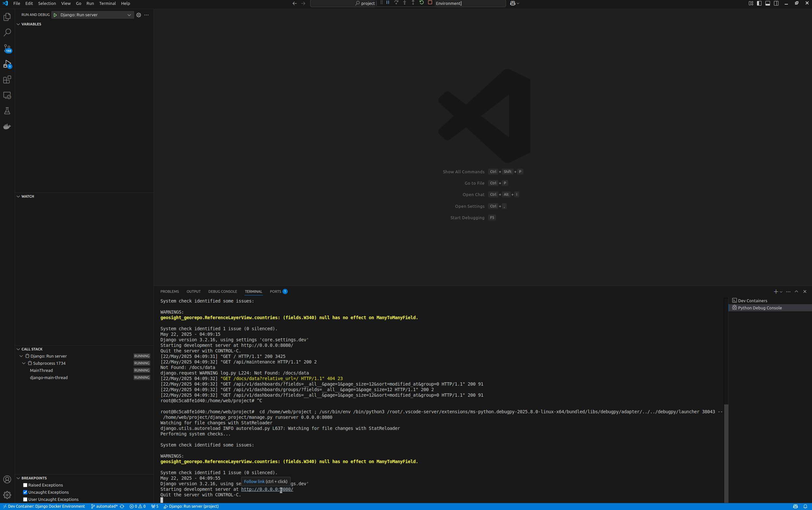Viewport: 812px width, 510px height.
Task: Select django-main-thread in call stack
Action: click(x=49, y=377)
